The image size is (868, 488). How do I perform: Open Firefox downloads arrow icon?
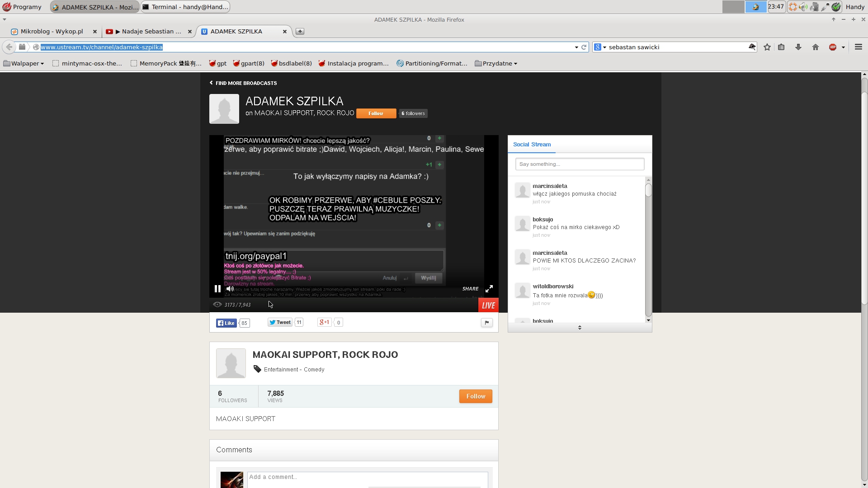click(798, 47)
